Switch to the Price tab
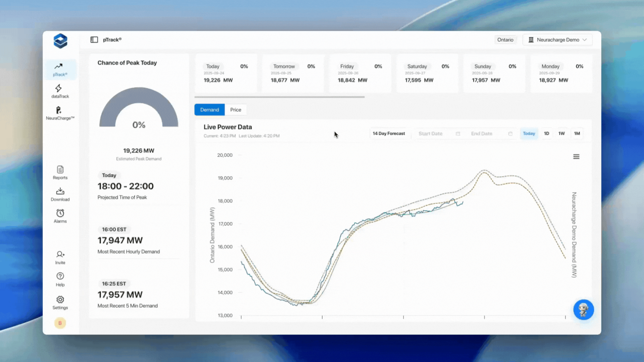Screen dimensions: 644x362 pyautogui.click(x=235, y=110)
